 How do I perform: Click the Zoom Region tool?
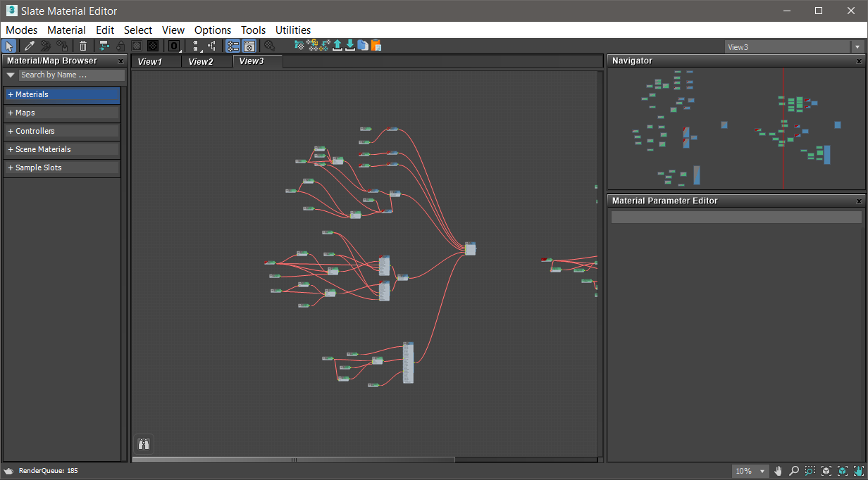pyautogui.click(x=810, y=471)
